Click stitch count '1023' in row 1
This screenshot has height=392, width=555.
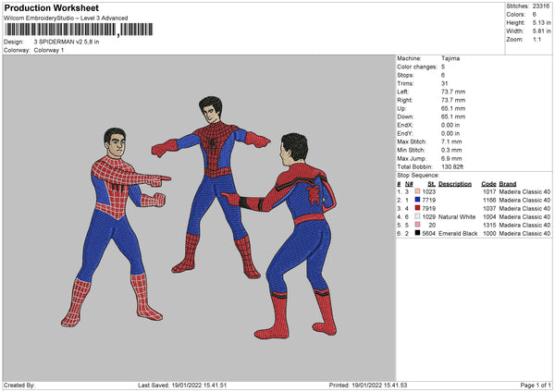click(x=428, y=191)
